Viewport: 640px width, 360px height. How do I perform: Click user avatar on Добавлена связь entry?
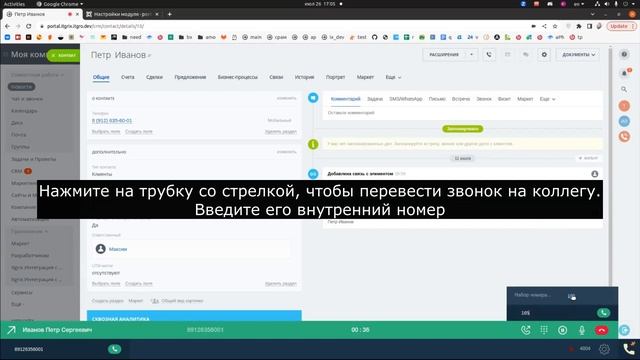[595, 174]
